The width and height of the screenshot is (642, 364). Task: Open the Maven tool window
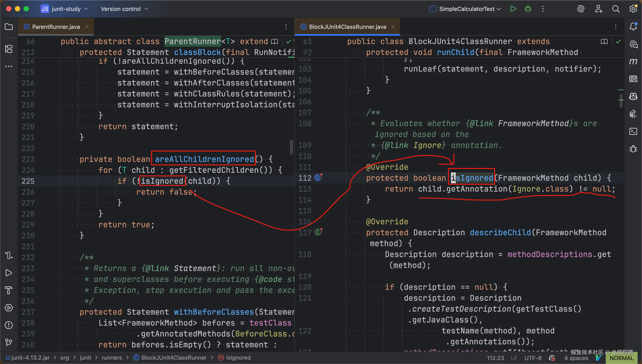pos(633,61)
